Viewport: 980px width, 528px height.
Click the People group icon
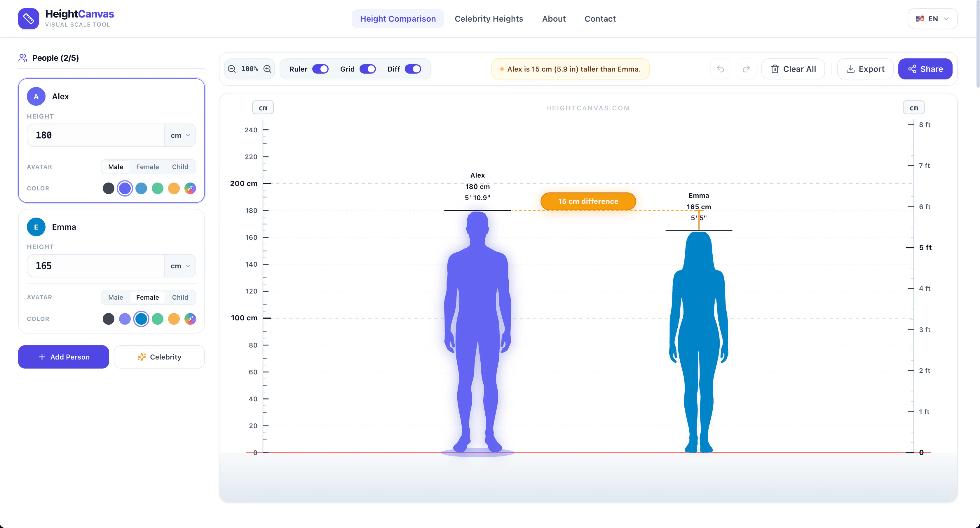(23, 58)
